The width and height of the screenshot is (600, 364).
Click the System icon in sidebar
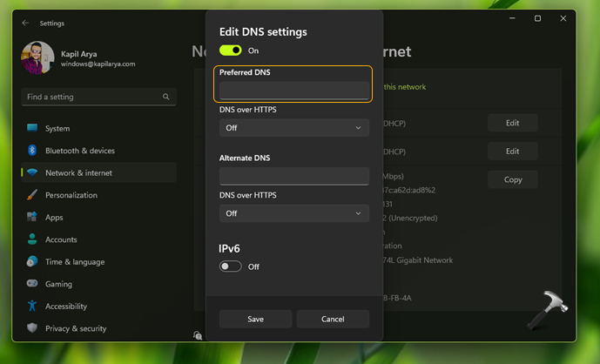click(x=32, y=128)
